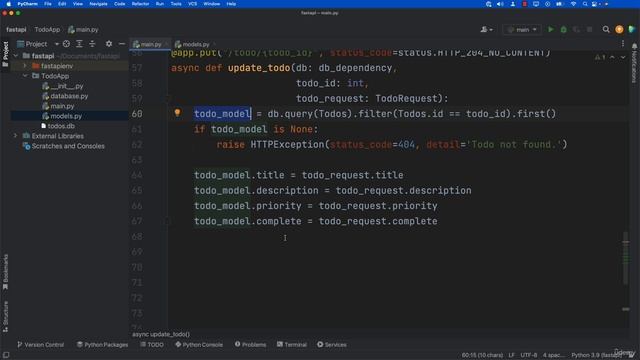Screen dimensions: 640x360
Task: Open the Version Control tool window
Action: click(x=40, y=344)
